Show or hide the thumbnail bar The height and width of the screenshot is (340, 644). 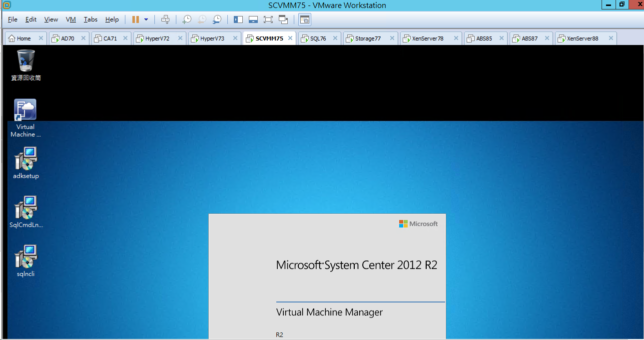click(253, 19)
